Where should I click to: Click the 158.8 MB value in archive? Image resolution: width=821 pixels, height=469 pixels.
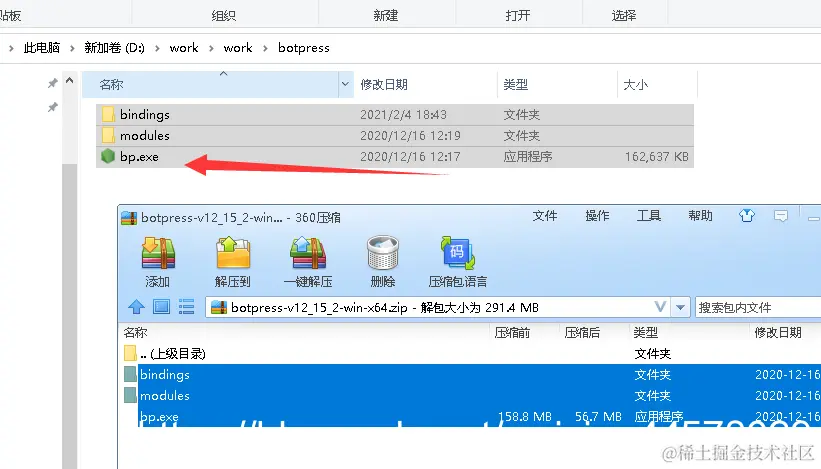click(x=525, y=417)
